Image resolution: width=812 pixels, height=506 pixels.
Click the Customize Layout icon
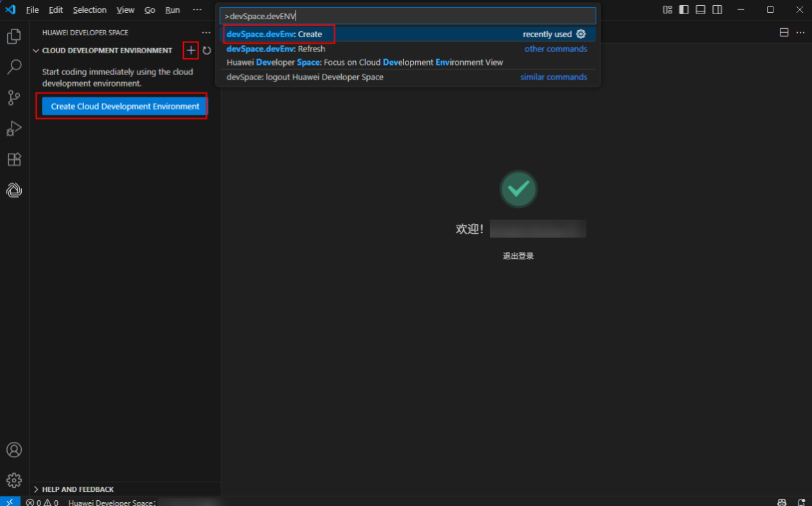[667, 10]
